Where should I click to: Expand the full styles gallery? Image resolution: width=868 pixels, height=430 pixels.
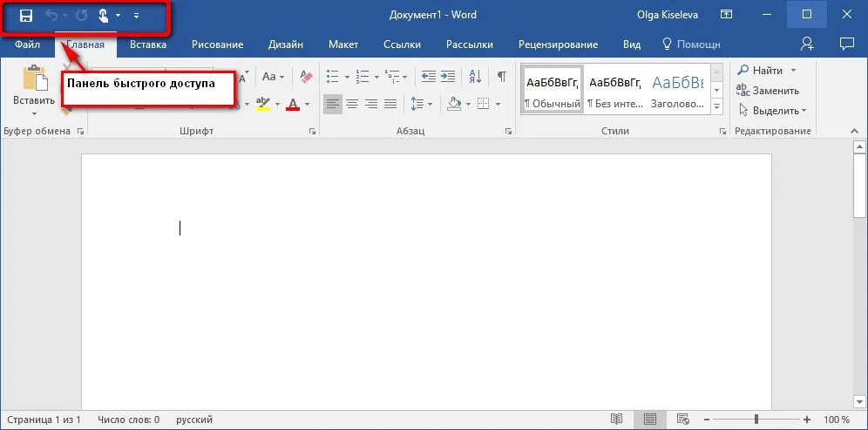717,106
